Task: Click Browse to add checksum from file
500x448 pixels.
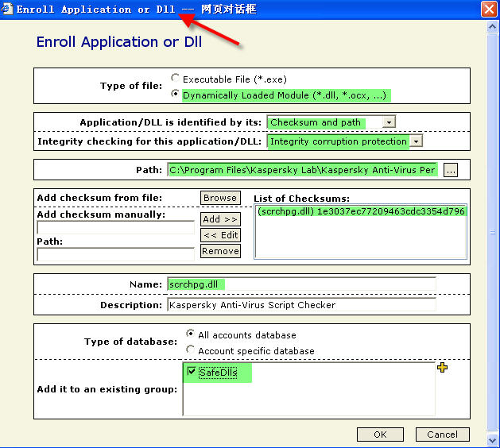Action: 220,198
